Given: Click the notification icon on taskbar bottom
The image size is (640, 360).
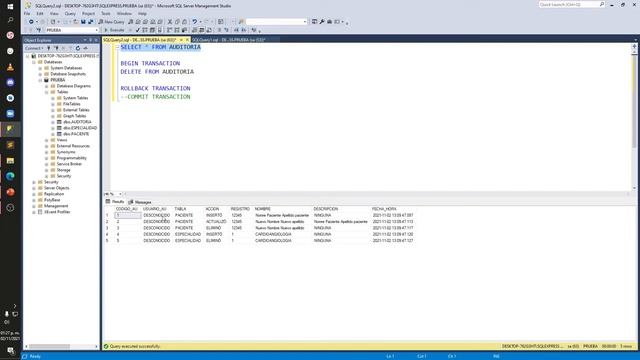Looking at the screenshot, I should 10,351.
